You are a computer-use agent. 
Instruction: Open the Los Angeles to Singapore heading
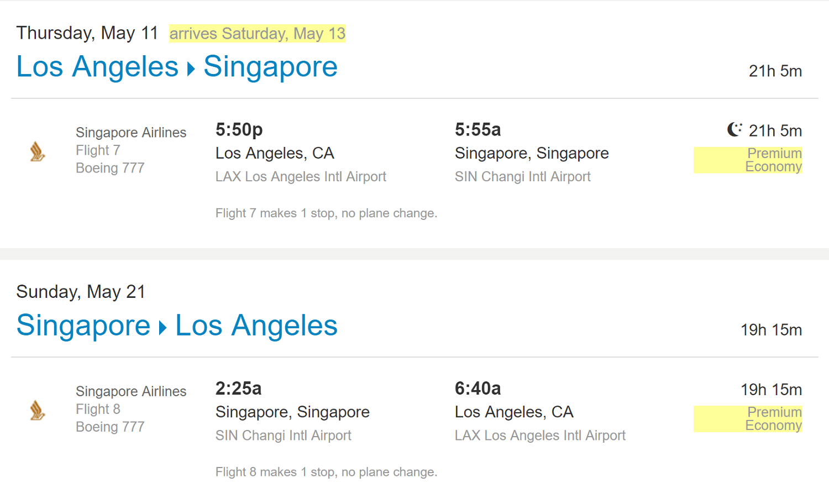point(177,67)
